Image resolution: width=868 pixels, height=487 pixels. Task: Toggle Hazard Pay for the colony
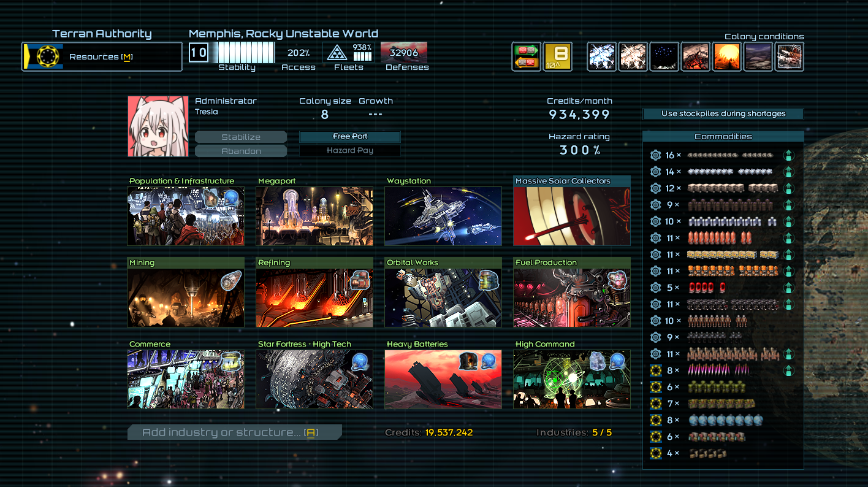[x=350, y=151]
